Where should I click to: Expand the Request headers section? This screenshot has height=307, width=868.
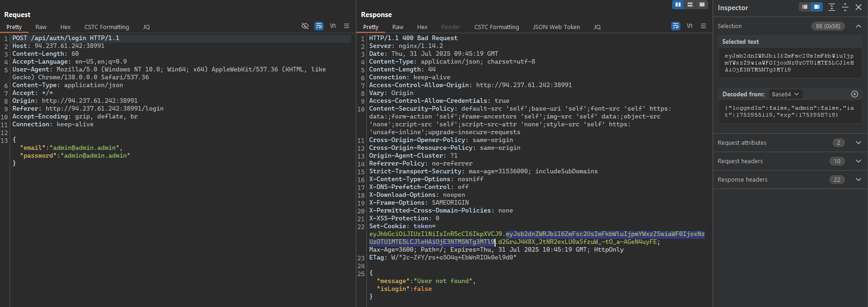pos(858,161)
